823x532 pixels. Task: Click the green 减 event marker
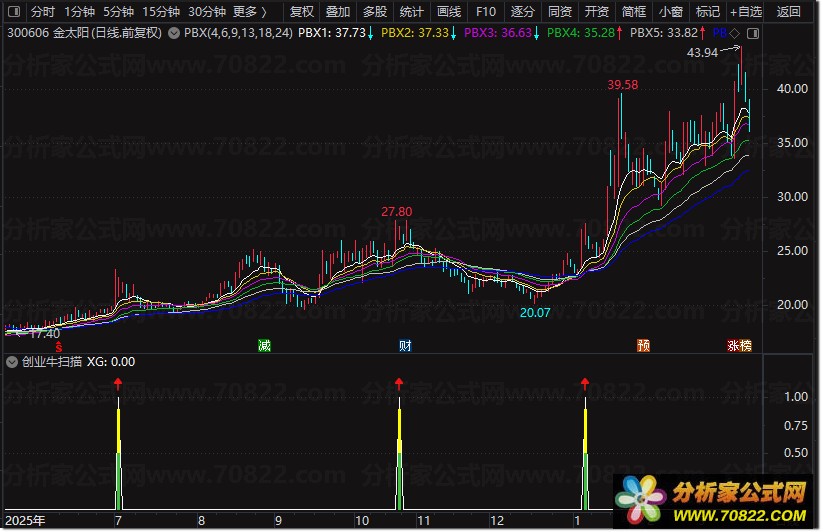pyautogui.click(x=264, y=345)
